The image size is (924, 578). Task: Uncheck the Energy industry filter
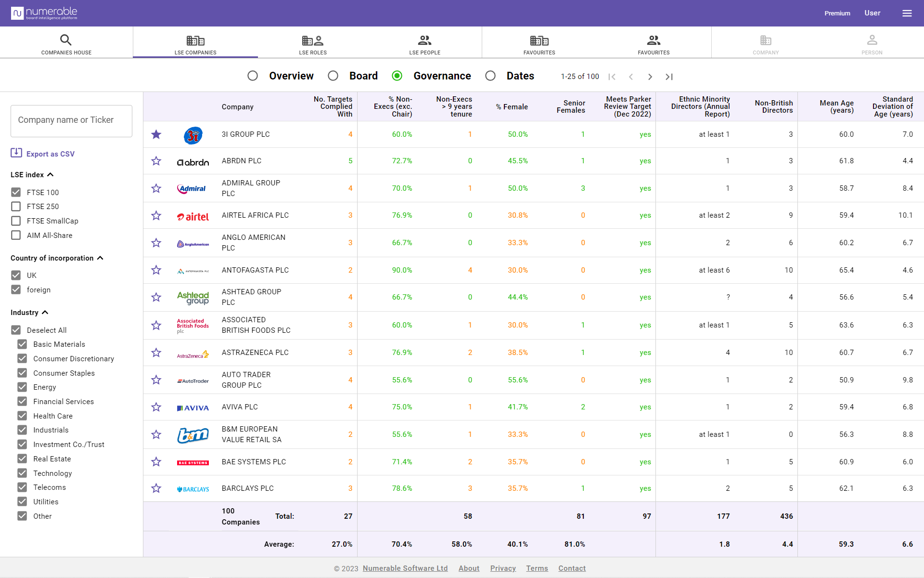[x=22, y=387]
